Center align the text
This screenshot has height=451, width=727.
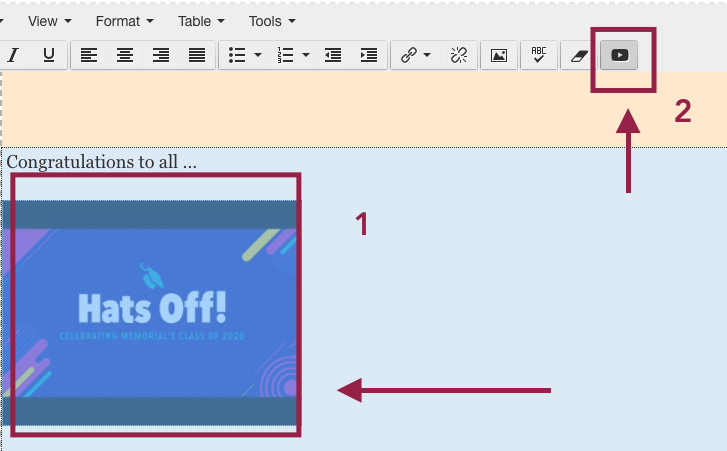[x=124, y=55]
